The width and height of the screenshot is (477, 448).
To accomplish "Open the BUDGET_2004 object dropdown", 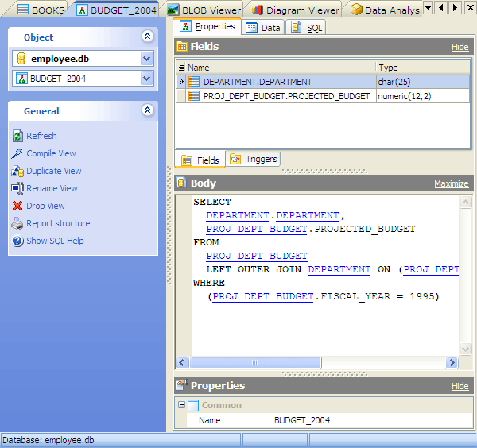I will pyautogui.click(x=146, y=79).
